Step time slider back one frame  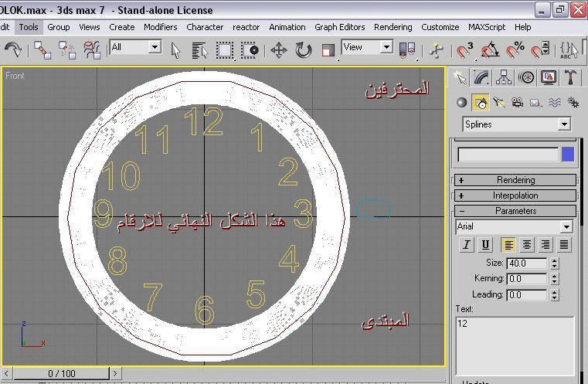tap(6, 373)
